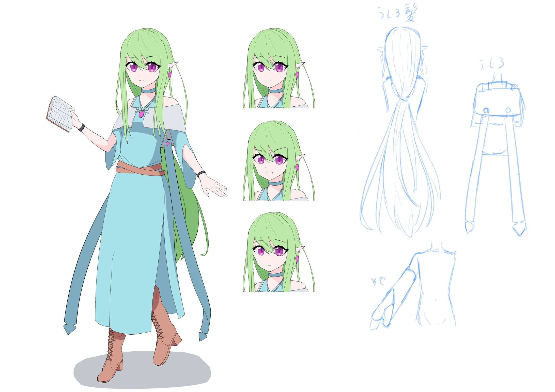Click the handwritten うしろ label above cape sketch
The width and height of the screenshot is (555, 392).
click(x=492, y=63)
